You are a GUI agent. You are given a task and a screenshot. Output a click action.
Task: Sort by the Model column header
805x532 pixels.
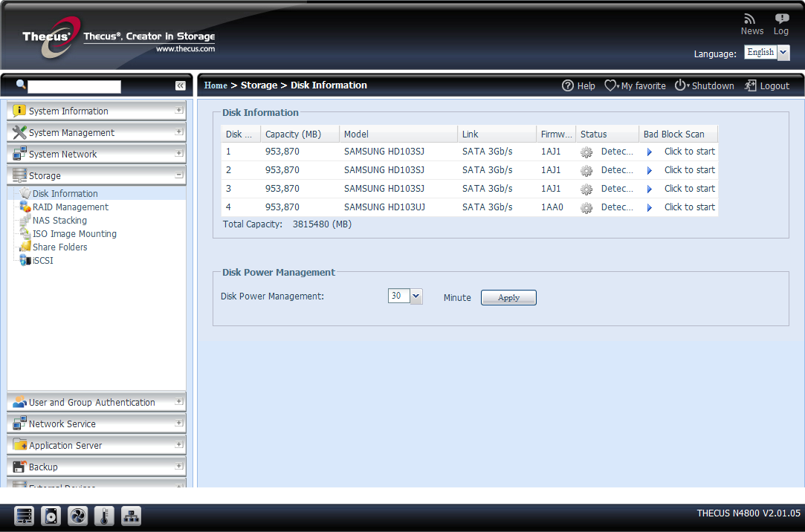pyautogui.click(x=398, y=134)
